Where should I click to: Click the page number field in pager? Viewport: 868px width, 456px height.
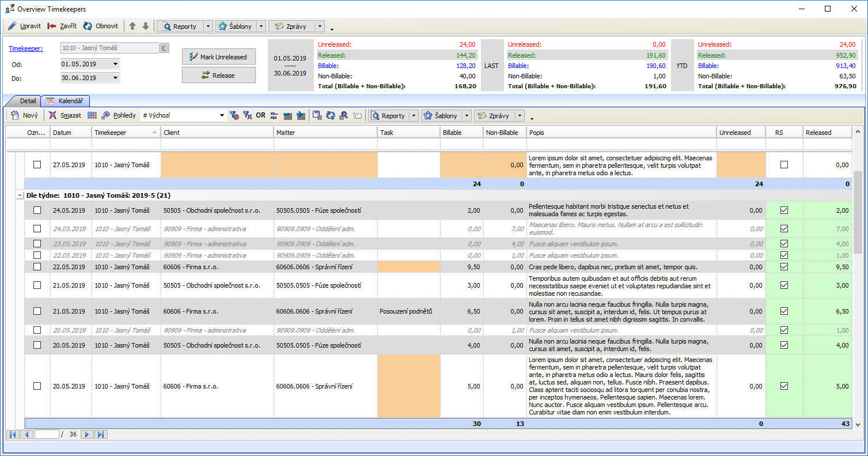(47, 434)
